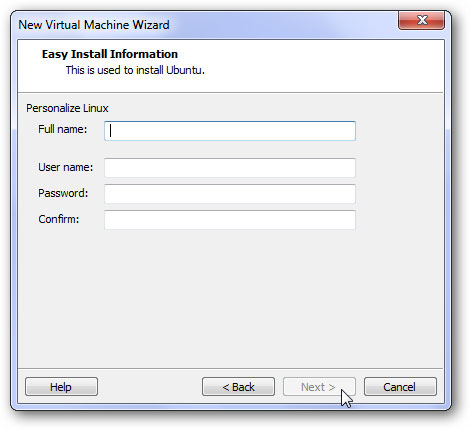Click the Full name input field

[230, 131]
